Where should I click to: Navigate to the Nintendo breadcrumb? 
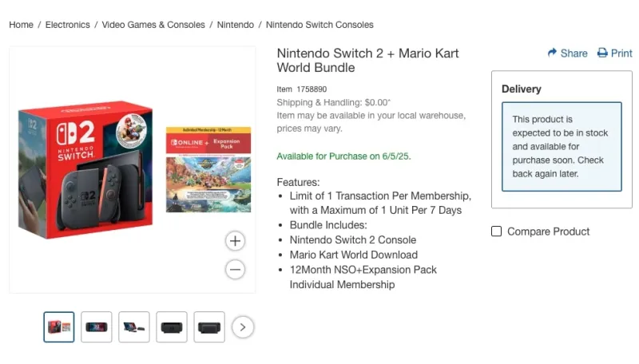coord(236,25)
